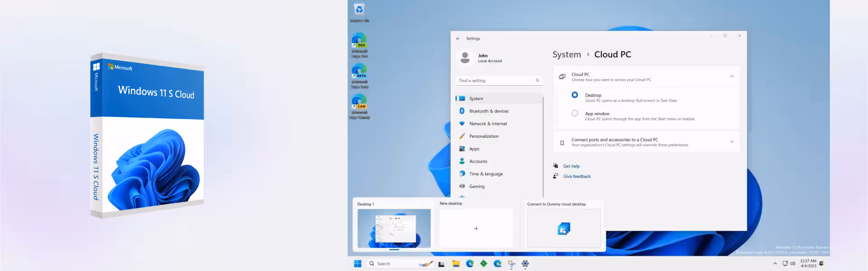Open the Recycle Bin desktop icon
The height and width of the screenshot is (271, 868).
point(359,13)
